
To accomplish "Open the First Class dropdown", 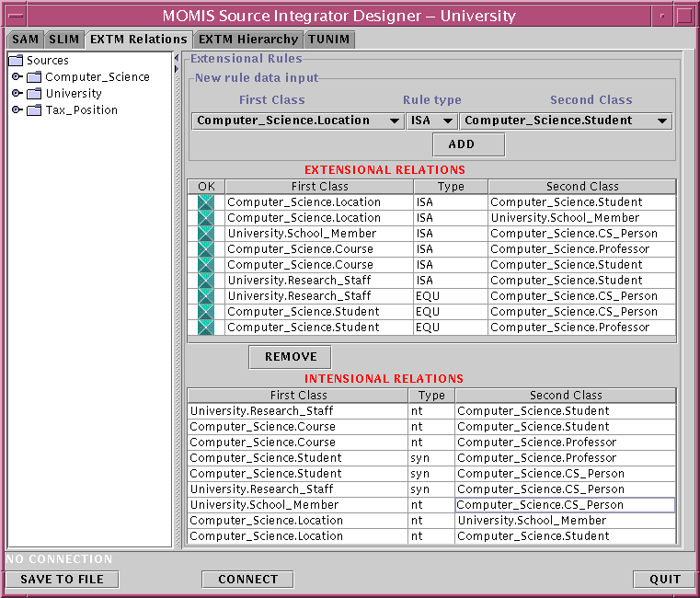I will tap(297, 121).
